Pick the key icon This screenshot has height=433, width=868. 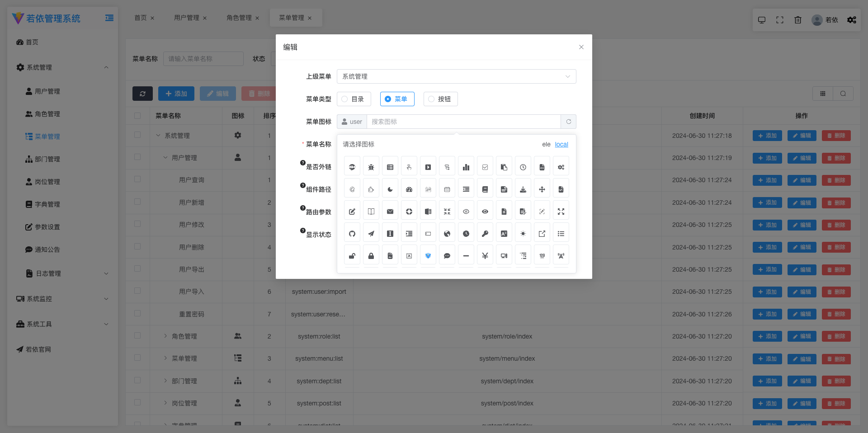(x=485, y=234)
